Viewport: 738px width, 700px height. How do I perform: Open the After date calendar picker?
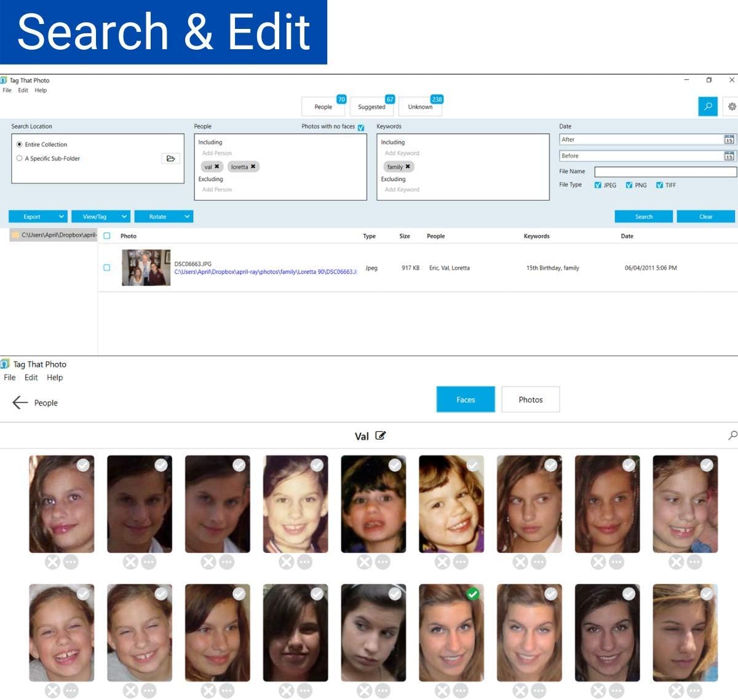tap(729, 140)
